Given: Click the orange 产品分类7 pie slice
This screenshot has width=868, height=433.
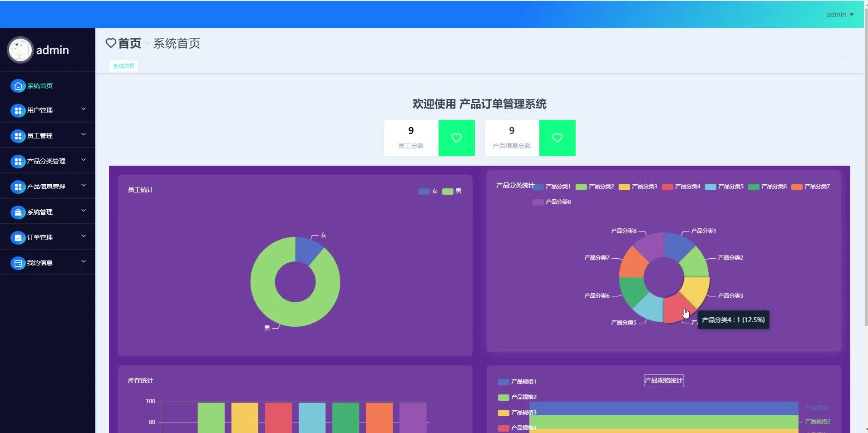Looking at the screenshot, I should 633,264.
